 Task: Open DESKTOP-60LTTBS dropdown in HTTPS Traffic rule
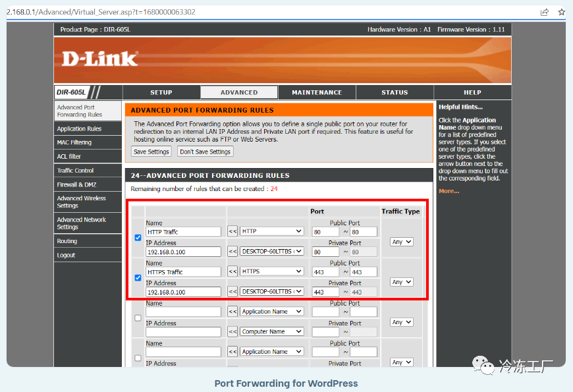click(272, 291)
